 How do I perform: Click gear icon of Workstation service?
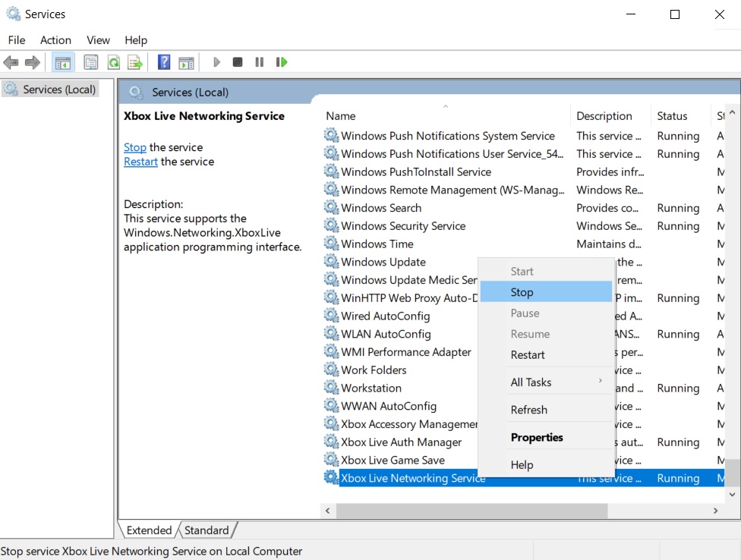pyautogui.click(x=331, y=387)
